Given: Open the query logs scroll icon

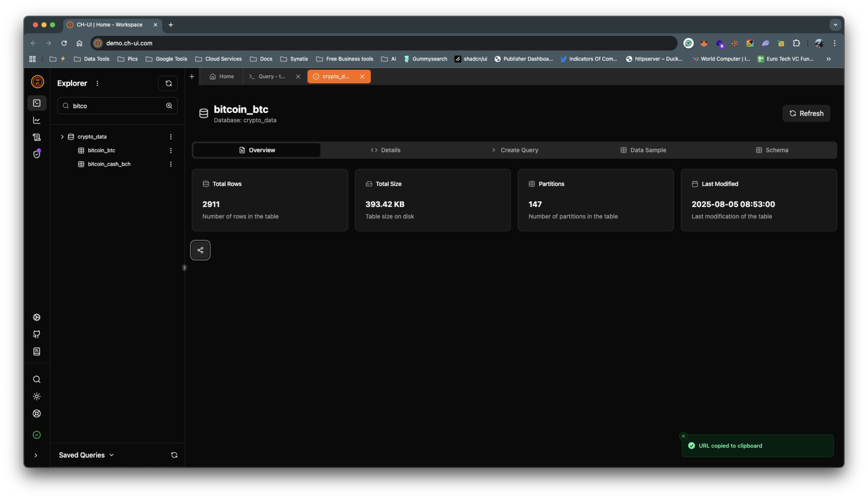Looking at the screenshot, I should pyautogui.click(x=37, y=137).
